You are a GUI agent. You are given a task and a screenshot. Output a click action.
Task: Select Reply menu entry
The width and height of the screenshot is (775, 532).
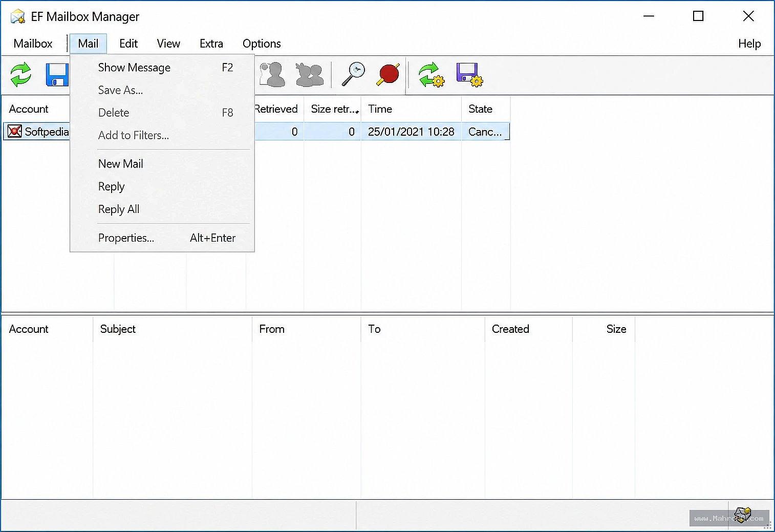pos(162,186)
